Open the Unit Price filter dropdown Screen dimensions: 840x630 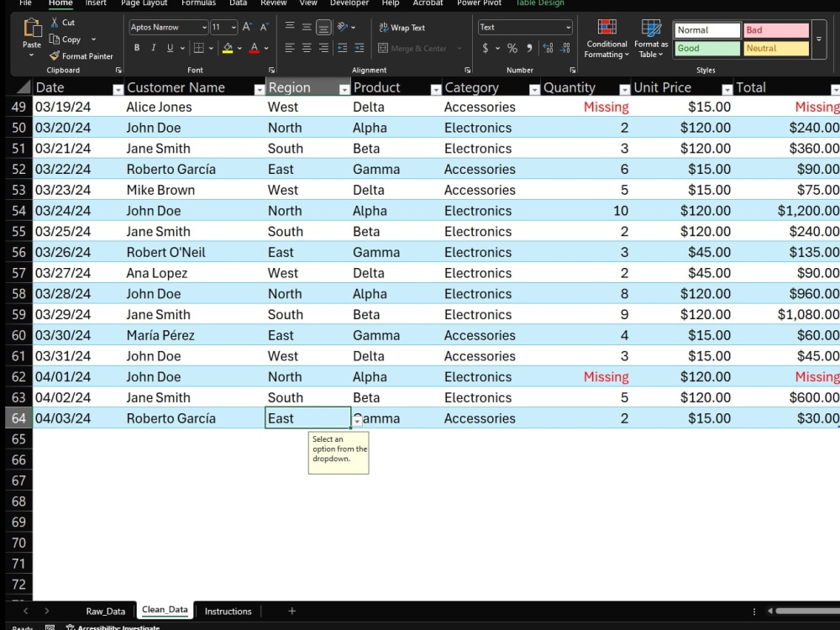[727, 90]
